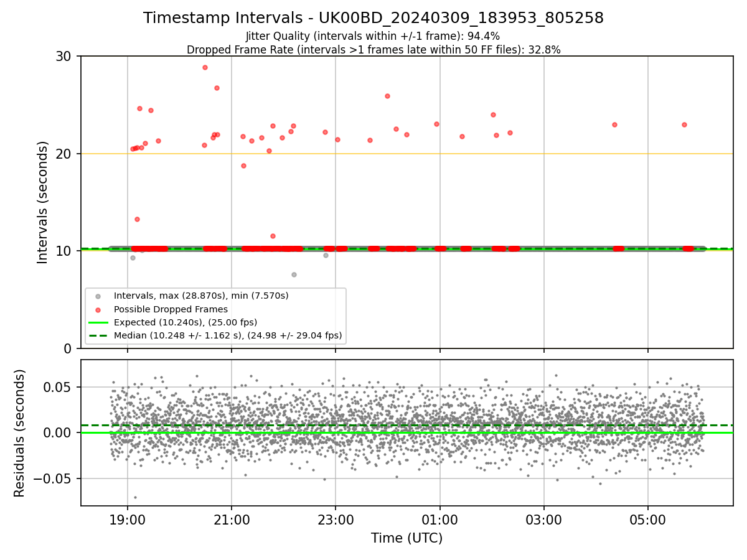This screenshot has height=560, width=747.
Task: Click legend entry "Median (10.248 +/- 1.162 s)"
Action: tap(228, 335)
